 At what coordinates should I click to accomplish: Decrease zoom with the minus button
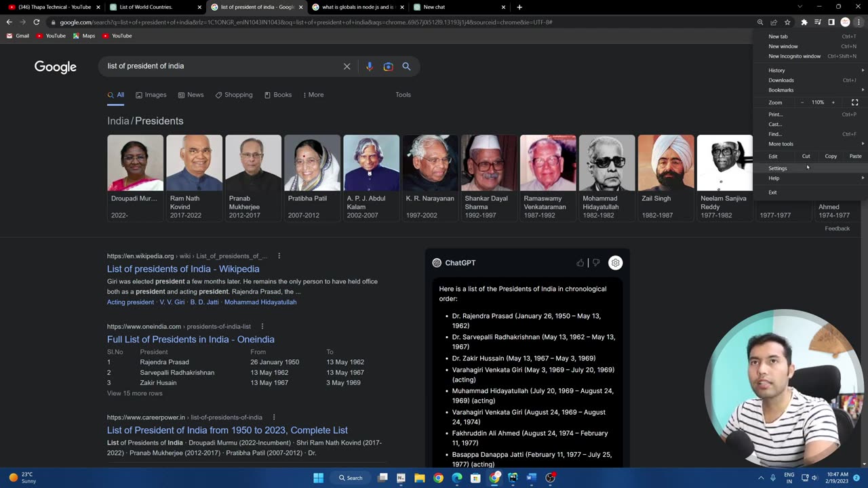[x=802, y=102]
